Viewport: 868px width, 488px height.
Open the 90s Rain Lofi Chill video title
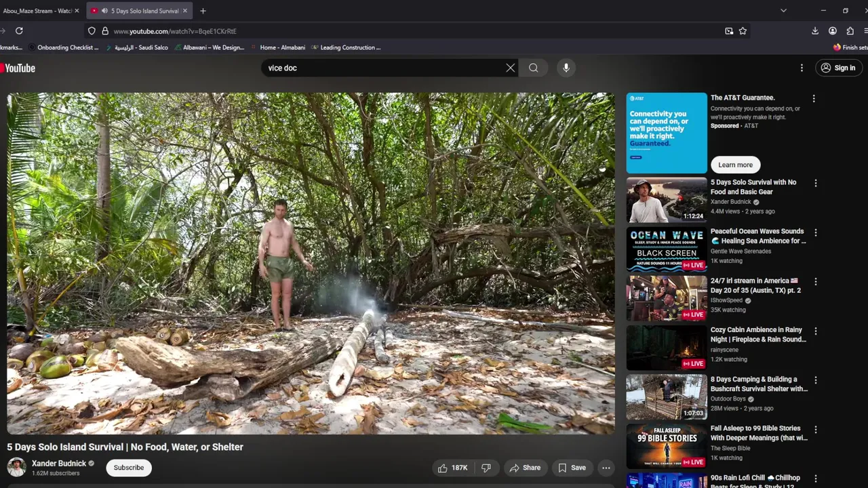(755, 482)
